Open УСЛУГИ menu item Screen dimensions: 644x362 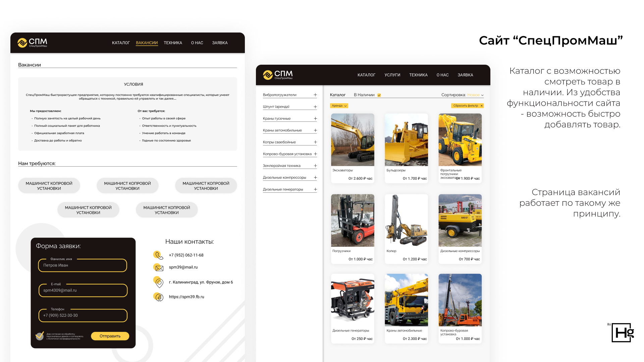click(x=392, y=75)
